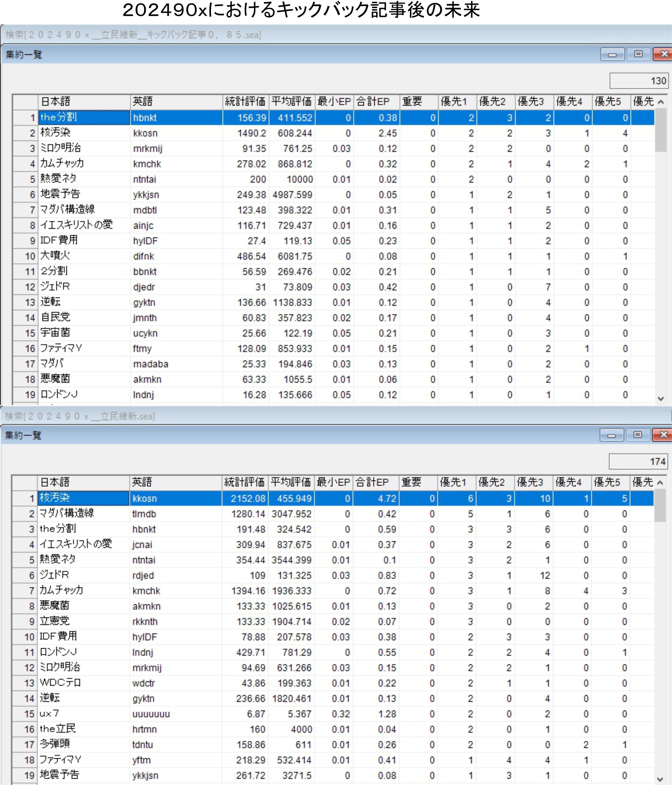The image size is (672, 785).
Task: Sort upper table by 統計評価 column header
Action: pyautogui.click(x=246, y=101)
